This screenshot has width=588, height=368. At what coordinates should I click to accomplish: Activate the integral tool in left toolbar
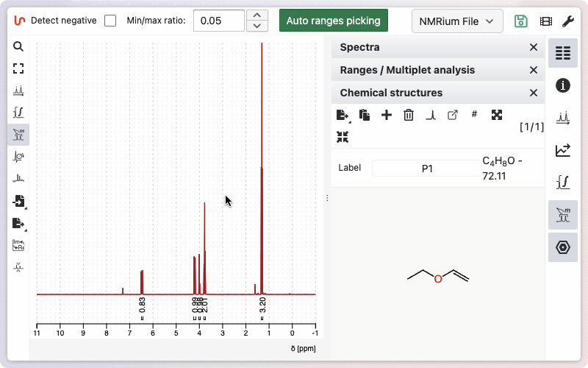coord(18,113)
